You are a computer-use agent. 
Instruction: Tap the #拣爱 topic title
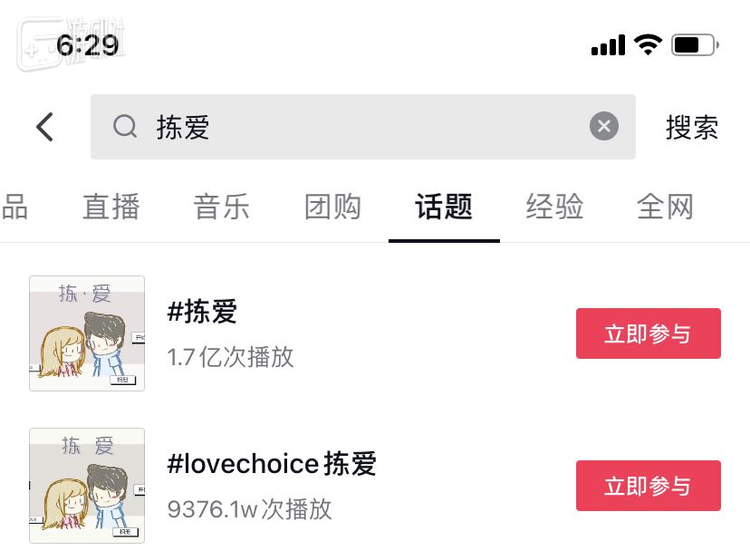pos(203,312)
